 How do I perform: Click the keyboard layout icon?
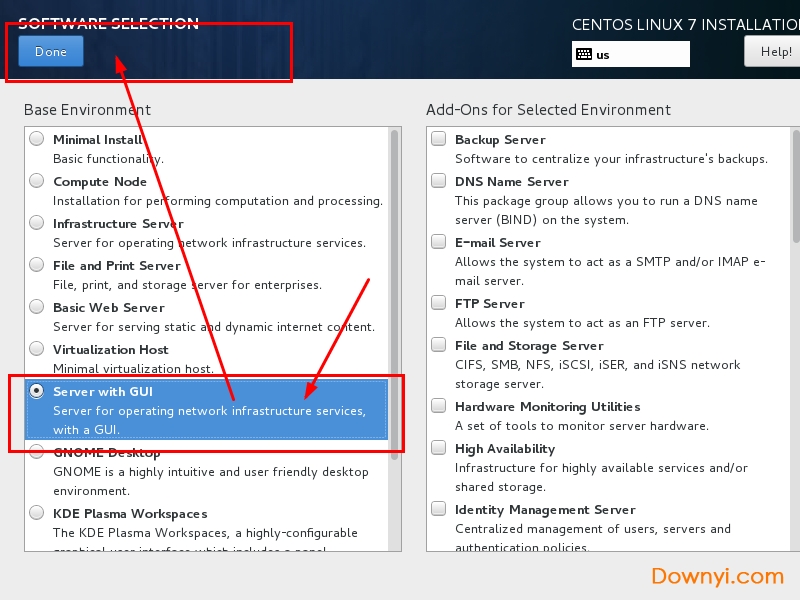tap(583, 55)
